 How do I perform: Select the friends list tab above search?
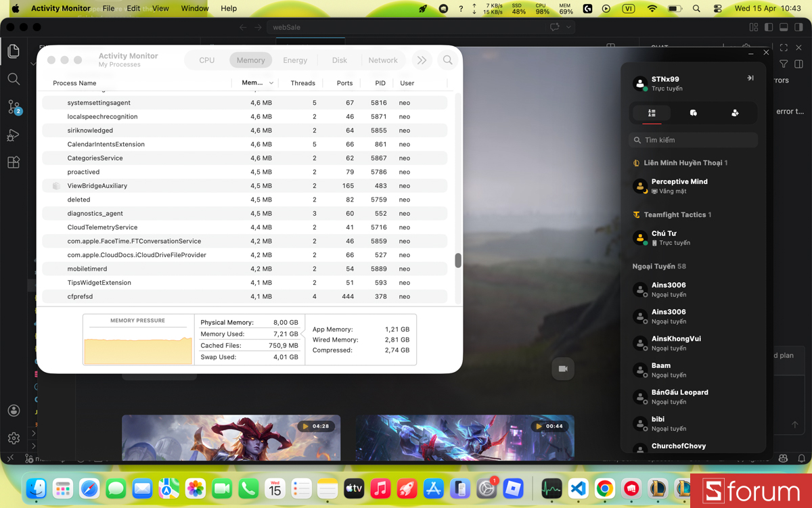tap(652, 113)
